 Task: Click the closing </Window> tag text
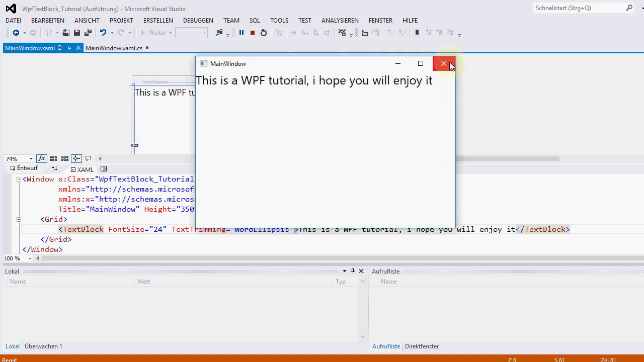(x=42, y=249)
